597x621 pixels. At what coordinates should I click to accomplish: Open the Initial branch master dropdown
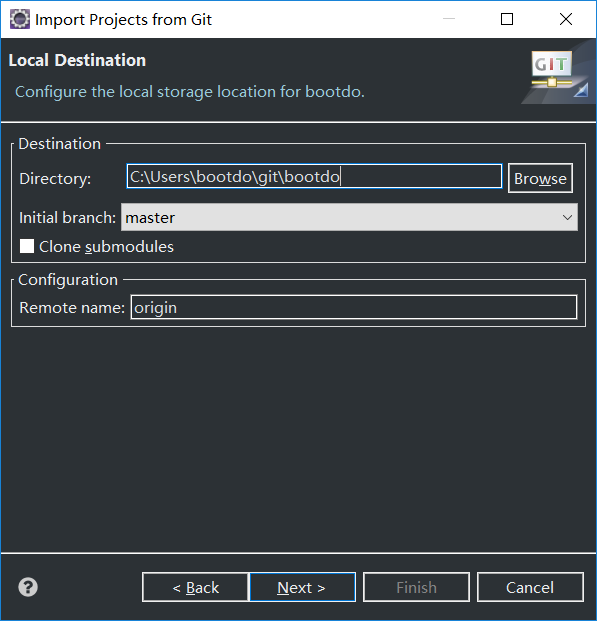349,217
